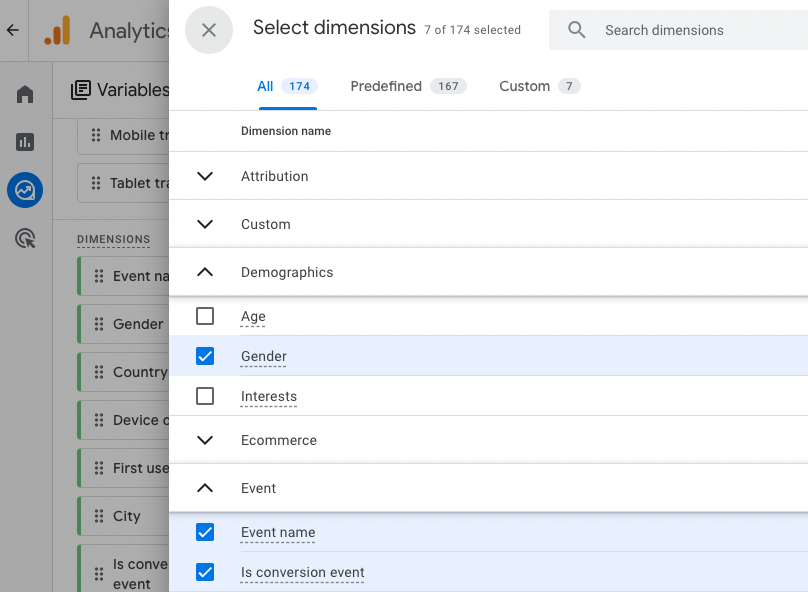Click the Google Analytics logo
Image resolution: width=808 pixels, height=592 pixels.
[x=57, y=30]
